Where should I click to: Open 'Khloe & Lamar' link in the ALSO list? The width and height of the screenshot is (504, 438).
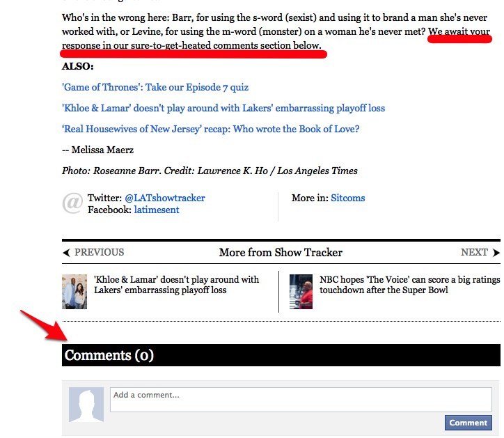223,109
